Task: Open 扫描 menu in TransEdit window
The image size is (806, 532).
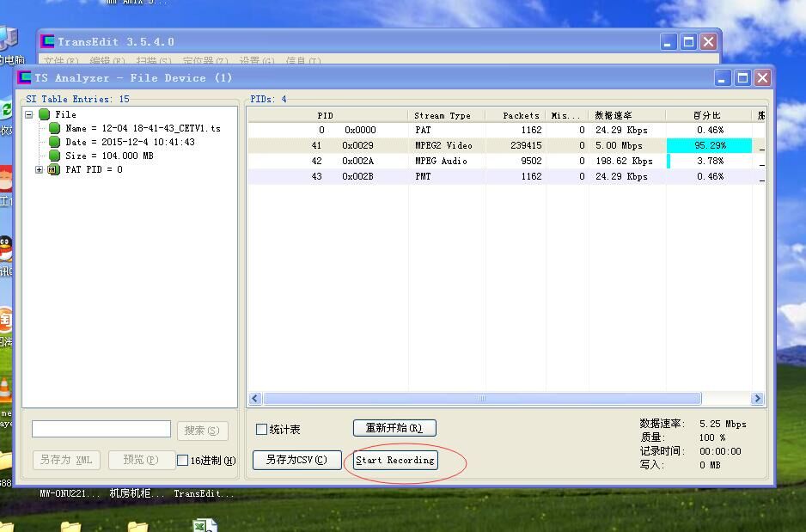Action: [154, 61]
